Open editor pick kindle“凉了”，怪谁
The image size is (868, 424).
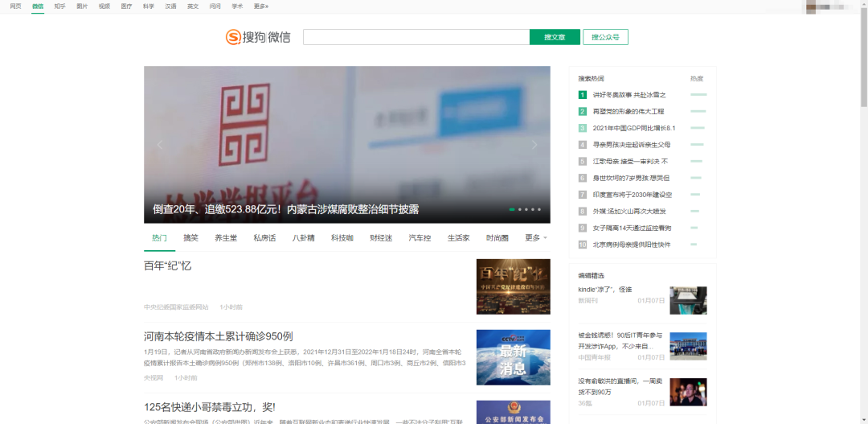pos(605,290)
